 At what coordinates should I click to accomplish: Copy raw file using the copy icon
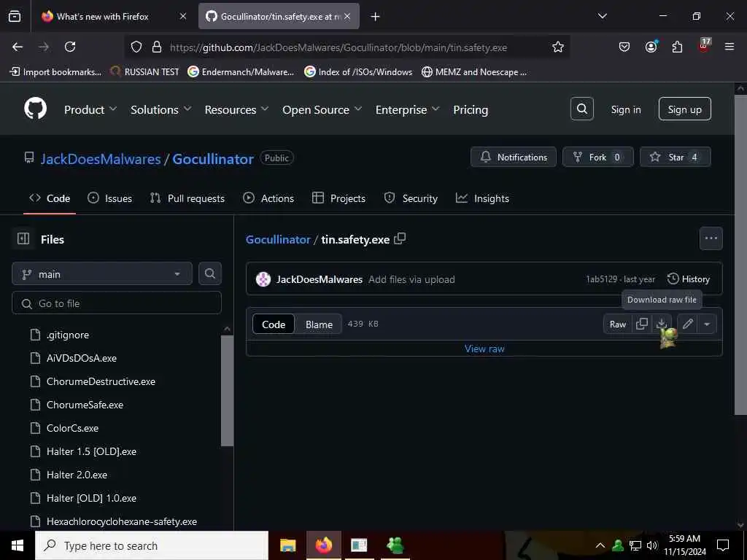642,324
